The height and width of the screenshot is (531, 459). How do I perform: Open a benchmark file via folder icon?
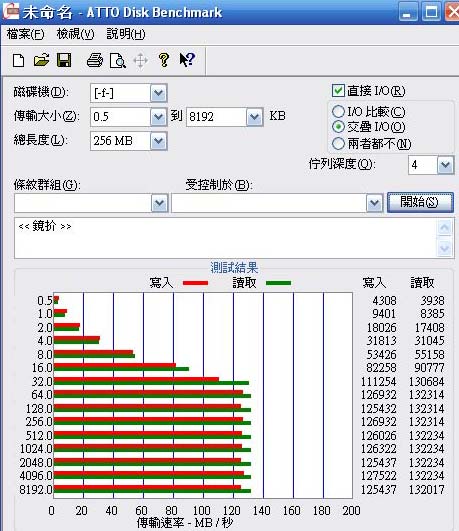(41, 60)
